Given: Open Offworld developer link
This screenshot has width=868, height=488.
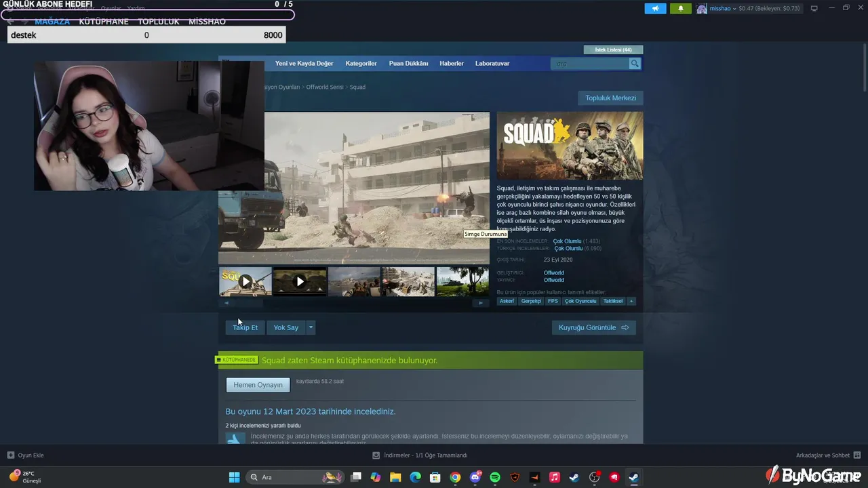Looking at the screenshot, I should click(x=553, y=273).
